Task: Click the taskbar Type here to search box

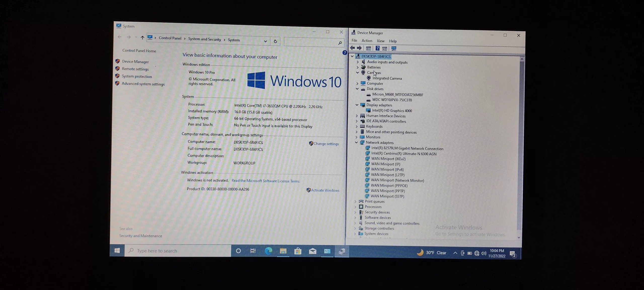Action: click(178, 250)
